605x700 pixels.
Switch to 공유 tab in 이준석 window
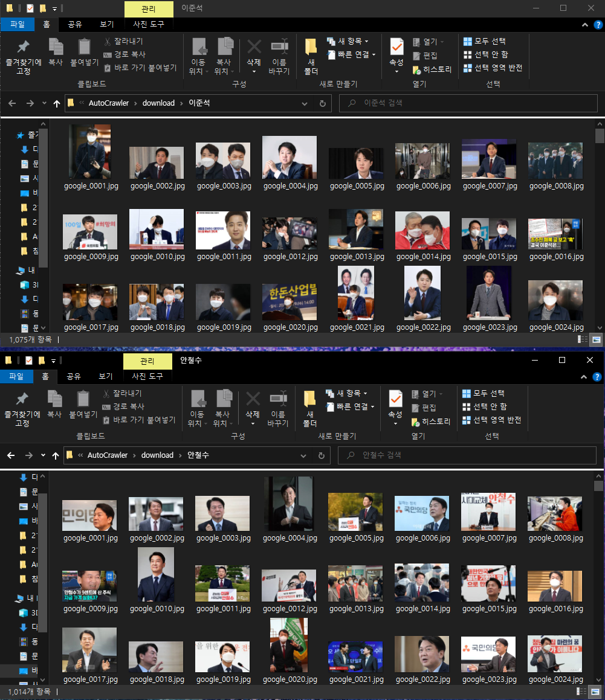(74, 24)
